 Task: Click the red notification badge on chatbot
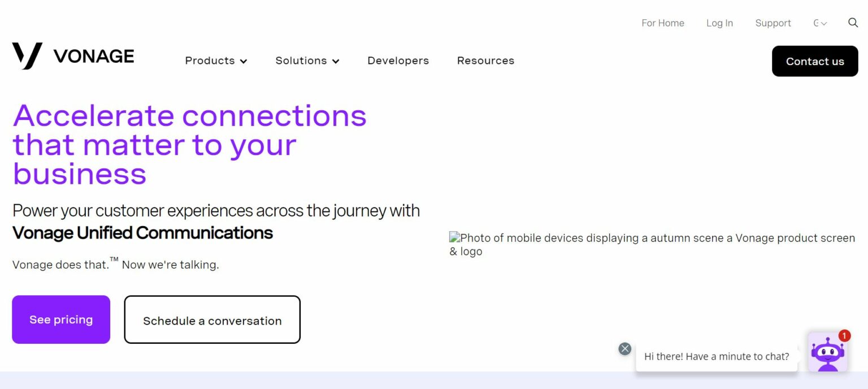point(844,336)
